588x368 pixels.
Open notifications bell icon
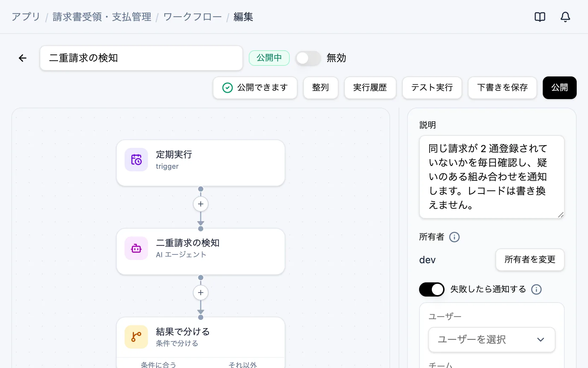(565, 17)
